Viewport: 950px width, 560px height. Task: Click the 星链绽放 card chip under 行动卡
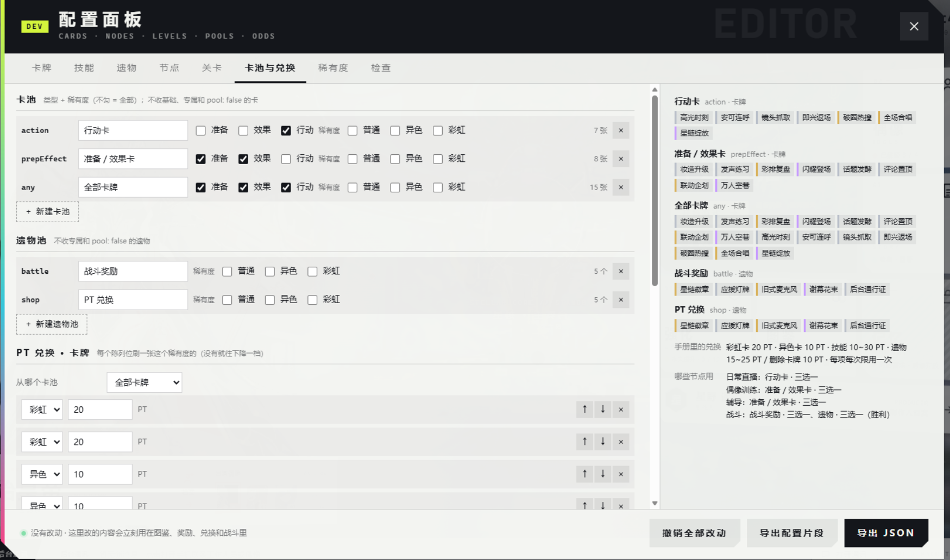coord(694,133)
